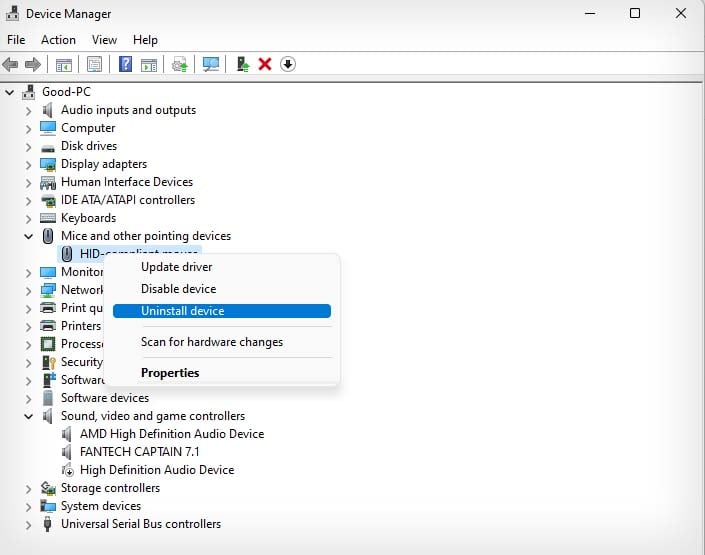Open the View menu
This screenshot has width=705, height=555.
click(x=104, y=40)
